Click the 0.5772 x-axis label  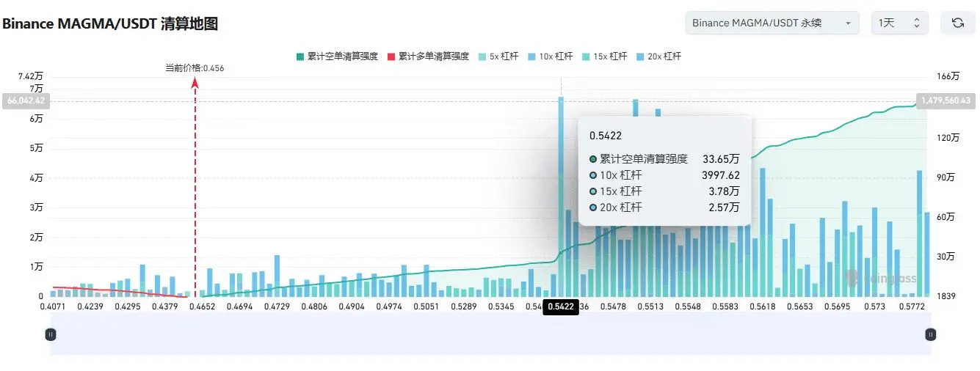910,306
